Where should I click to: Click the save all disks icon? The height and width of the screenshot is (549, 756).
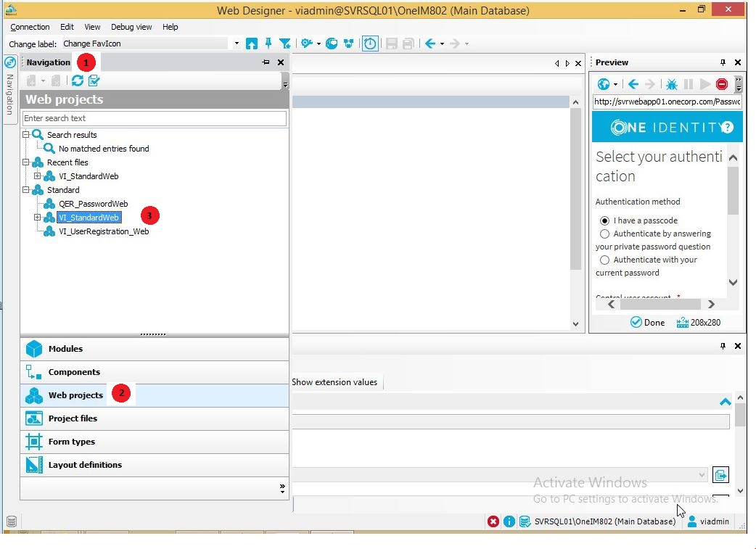tap(408, 44)
